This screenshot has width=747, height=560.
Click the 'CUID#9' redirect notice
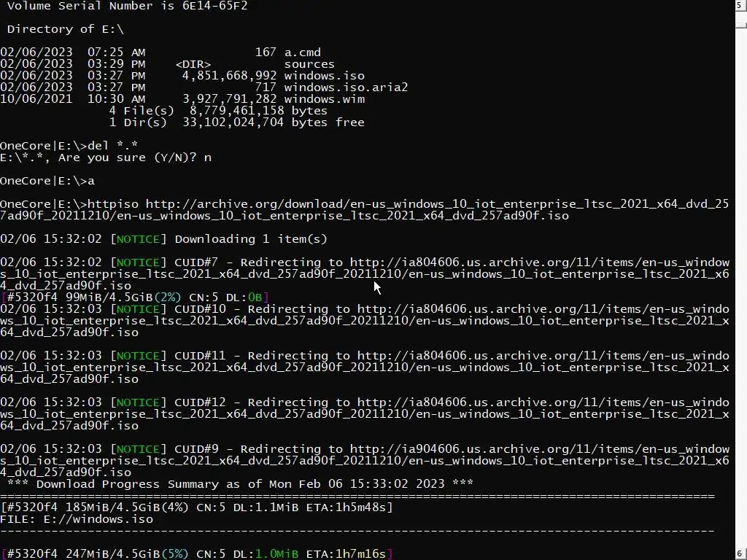[365, 461]
